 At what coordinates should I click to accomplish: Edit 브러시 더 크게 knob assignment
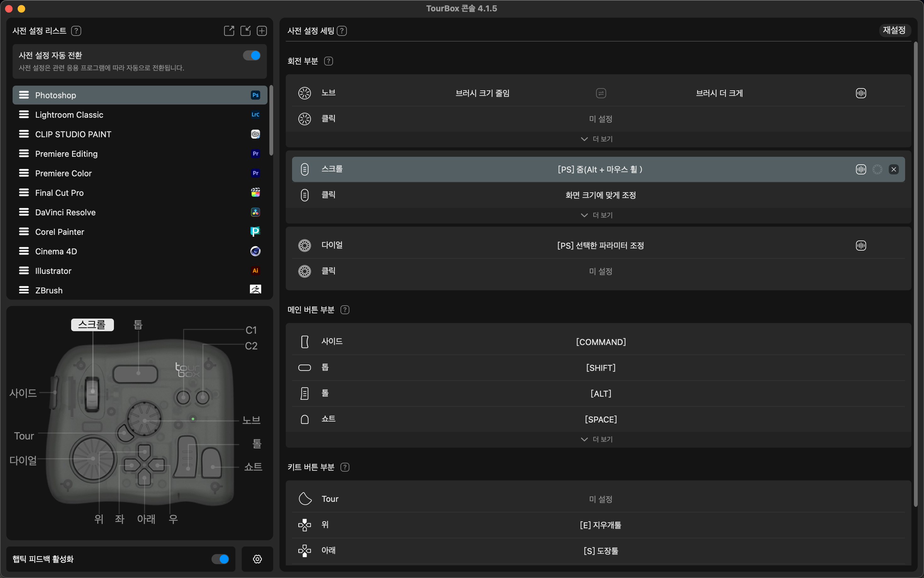719,93
